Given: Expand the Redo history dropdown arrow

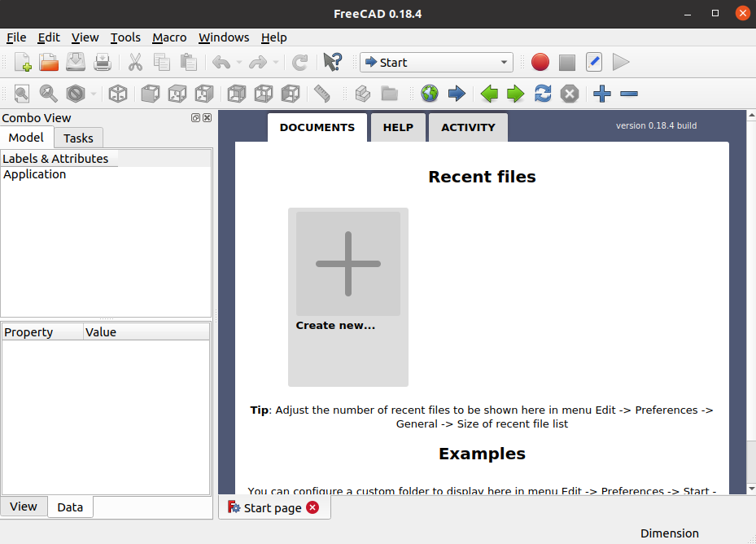Looking at the screenshot, I should click(275, 62).
